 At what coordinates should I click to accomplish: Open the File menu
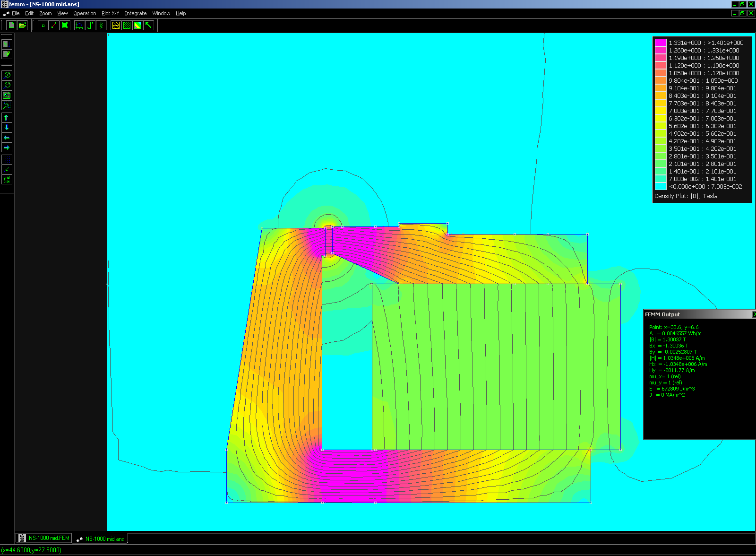pos(16,13)
